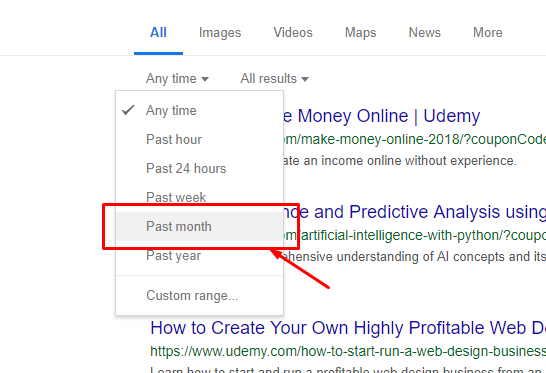Open the Predictive Analysis result title
This screenshot has height=373, width=546.
pyautogui.click(x=414, y=212)
